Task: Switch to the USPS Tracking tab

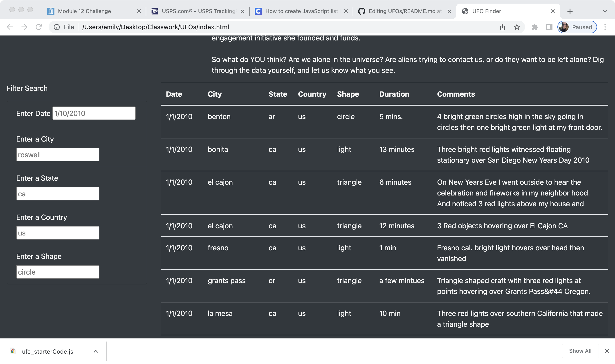Action: [194, 11]
